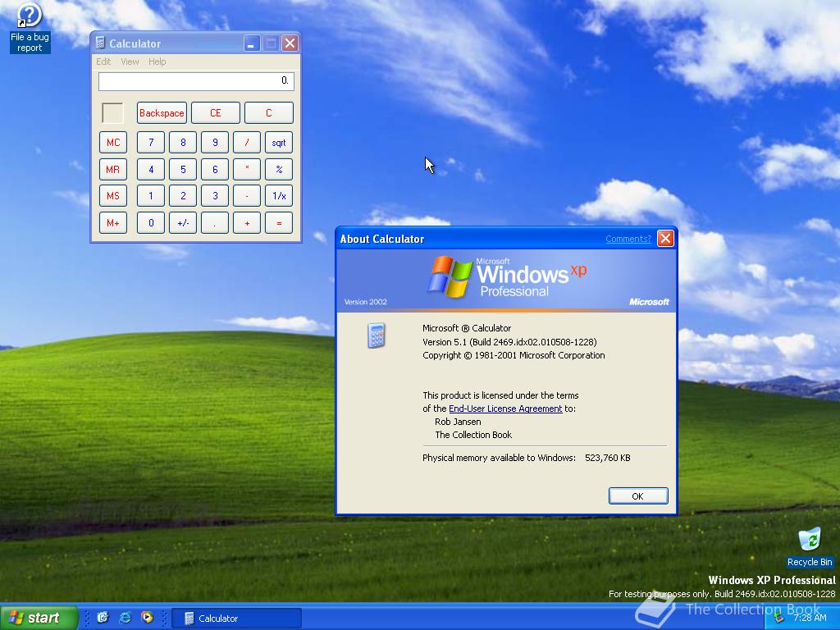Click calculator digit 9 button
This screenshot has width=840, height=630.
(x=215, y=143)
